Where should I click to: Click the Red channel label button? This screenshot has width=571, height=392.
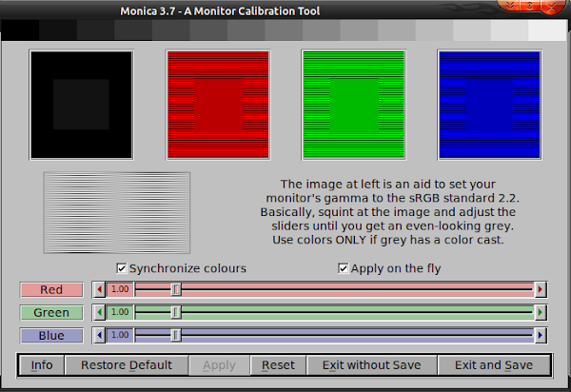(x=51, y=290)
